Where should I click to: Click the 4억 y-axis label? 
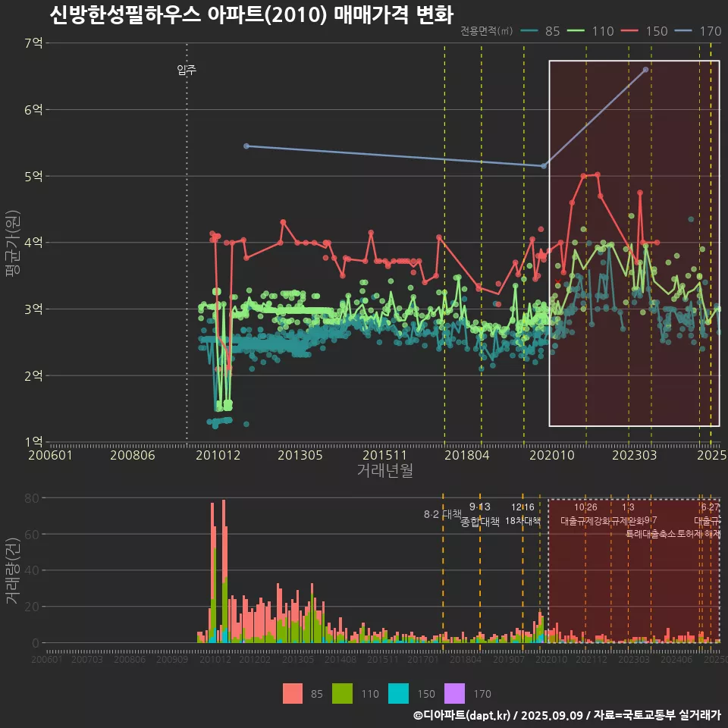pyautogui.click(x=33, y=243)
